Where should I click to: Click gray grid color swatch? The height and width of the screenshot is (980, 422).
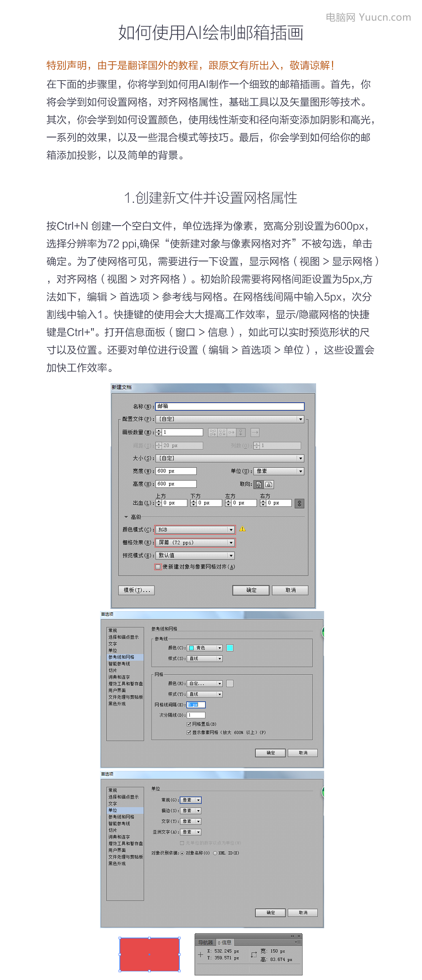tap(230, 684)
